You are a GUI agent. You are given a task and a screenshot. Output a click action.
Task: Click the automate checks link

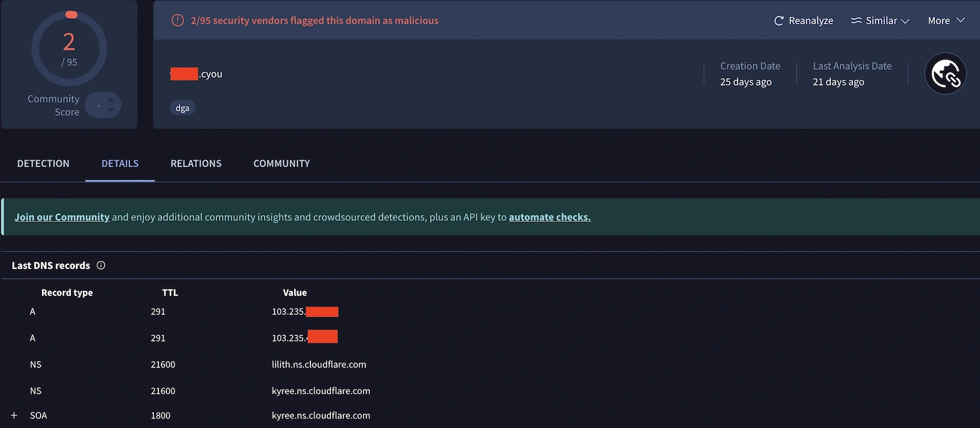549,217
